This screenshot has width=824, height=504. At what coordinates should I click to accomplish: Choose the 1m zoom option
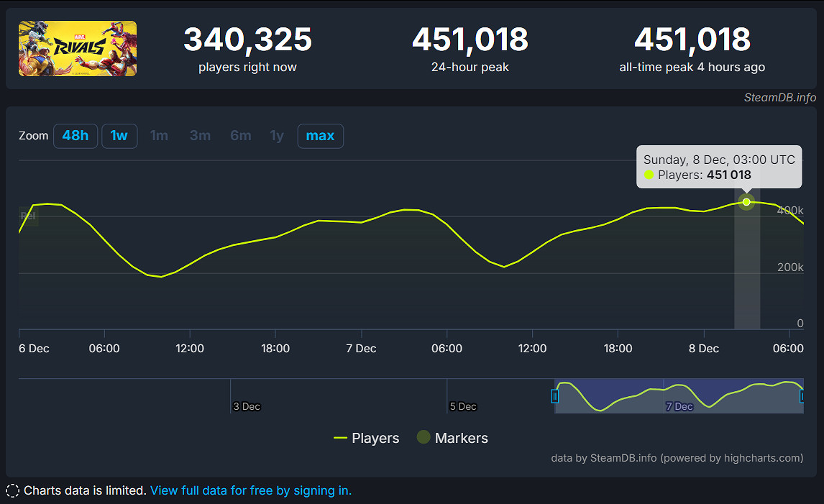click(x=159, y=136)
